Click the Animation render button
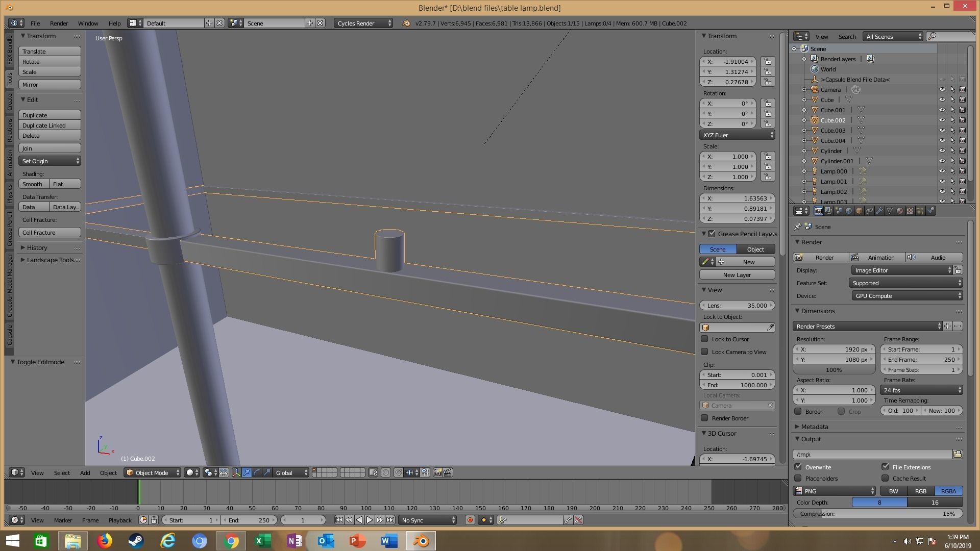Viewport: 980px width, 551px height. [x=877, y=258]
